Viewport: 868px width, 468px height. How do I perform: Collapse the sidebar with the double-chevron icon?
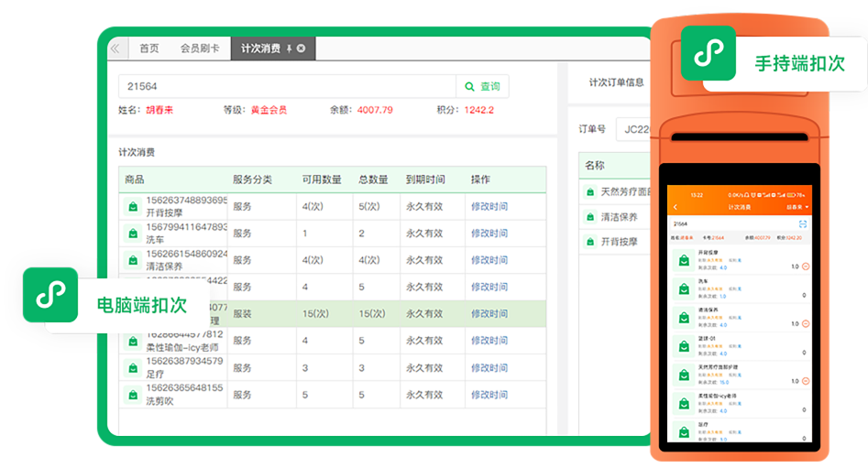click(x=115, y=49)
